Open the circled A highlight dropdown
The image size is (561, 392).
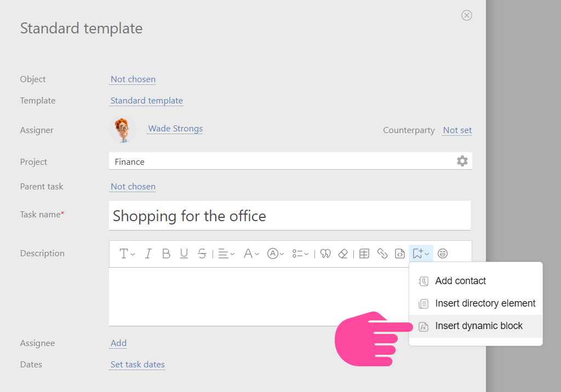pos(275,253)
